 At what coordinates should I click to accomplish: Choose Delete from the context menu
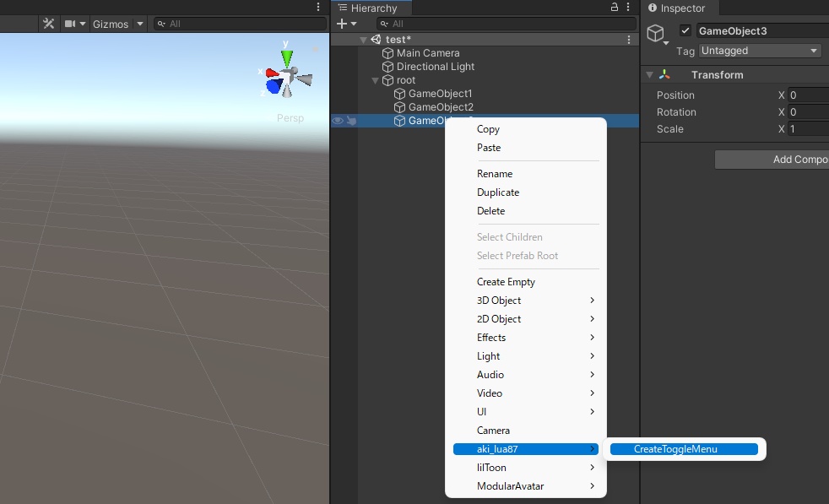[526, 211]
